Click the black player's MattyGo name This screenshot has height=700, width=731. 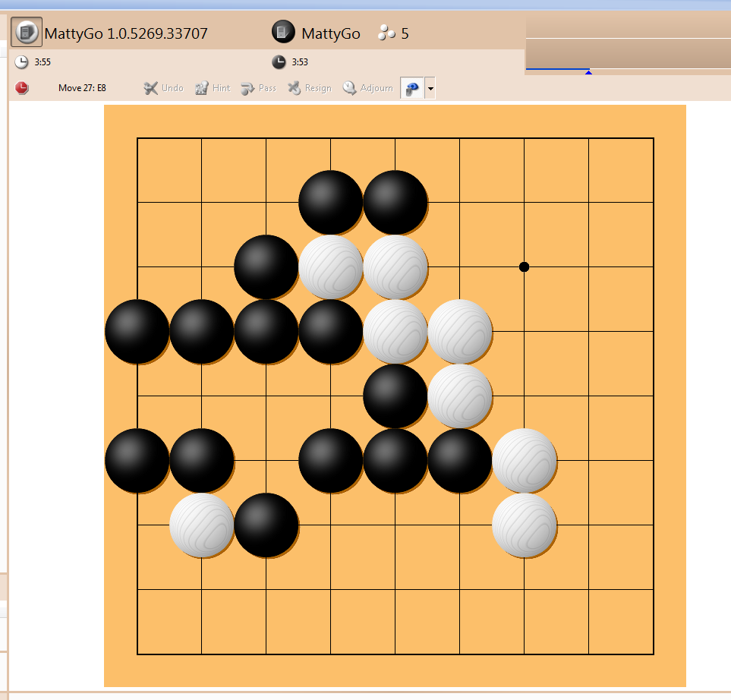(330, 33)
